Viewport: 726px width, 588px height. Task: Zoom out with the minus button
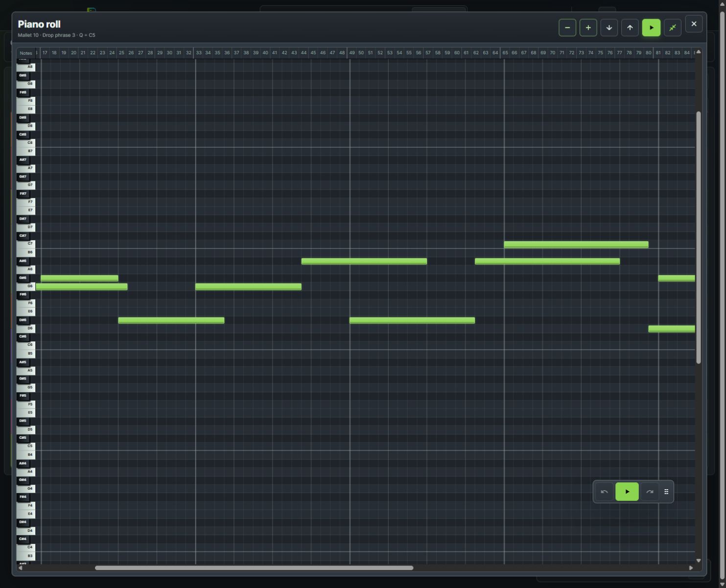(x=567, y=28)
